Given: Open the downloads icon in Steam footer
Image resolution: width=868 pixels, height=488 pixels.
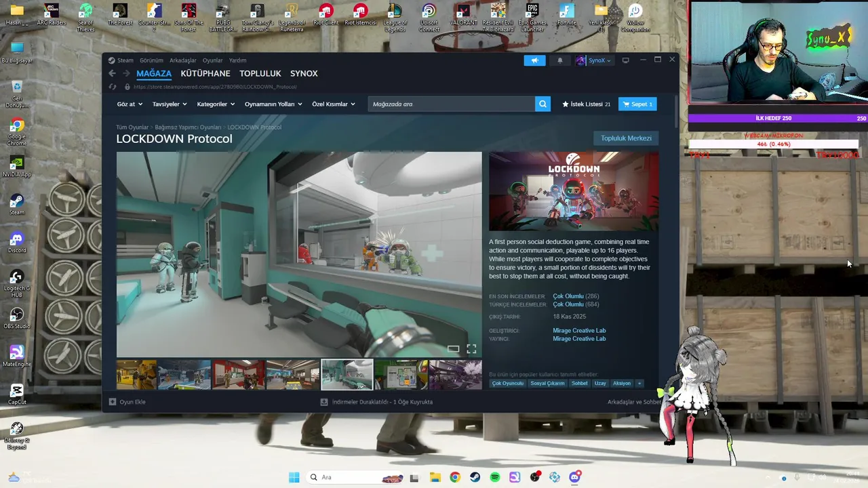Looking at the screenshot, I should [x=324, y=402].
